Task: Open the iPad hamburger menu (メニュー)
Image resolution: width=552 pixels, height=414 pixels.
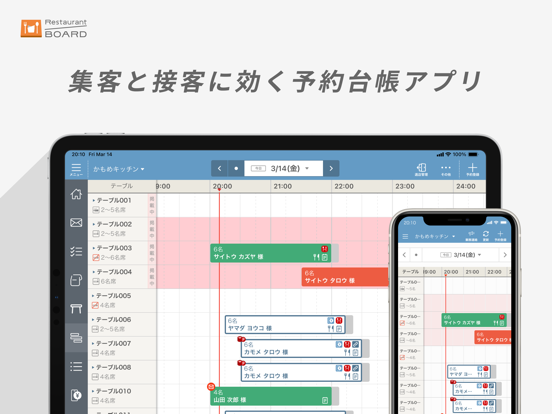Action: pyautogui.click(x=76, y=169)
